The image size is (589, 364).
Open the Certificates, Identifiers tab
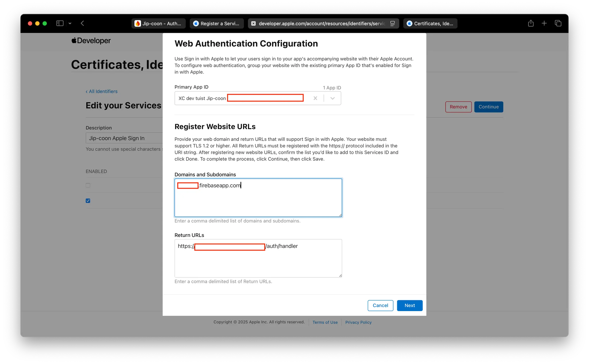point(430,24)
